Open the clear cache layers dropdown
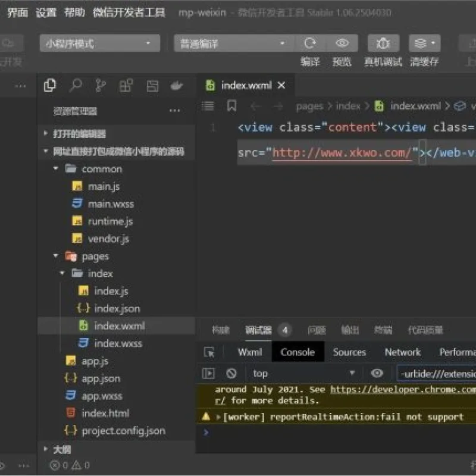This screenshot has width=476, height=476. pyautogui.click(x=424, y=43)
